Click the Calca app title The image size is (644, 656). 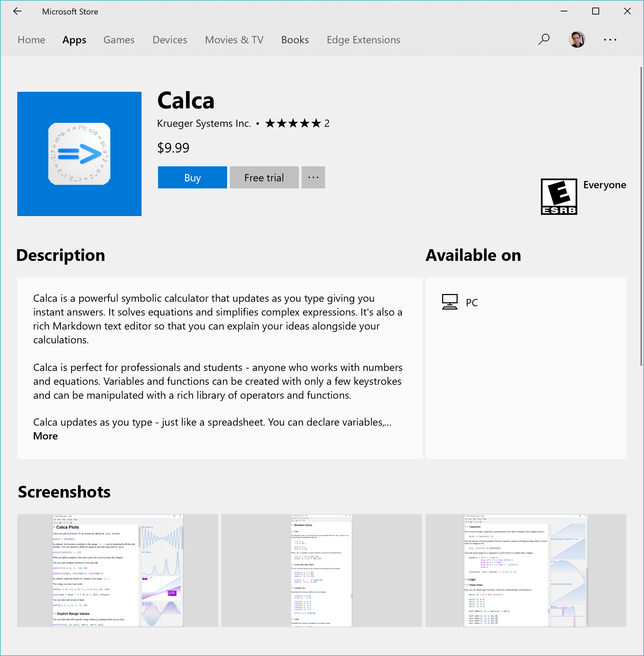coord(186,100)
